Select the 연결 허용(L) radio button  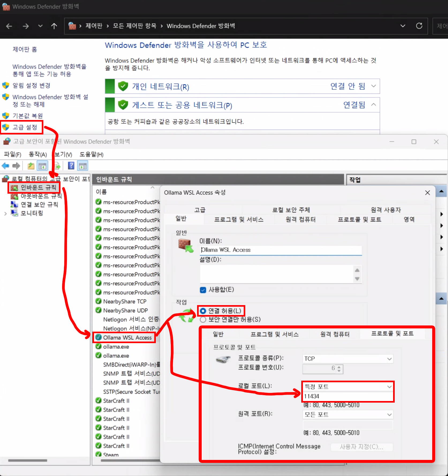(203, 311)
